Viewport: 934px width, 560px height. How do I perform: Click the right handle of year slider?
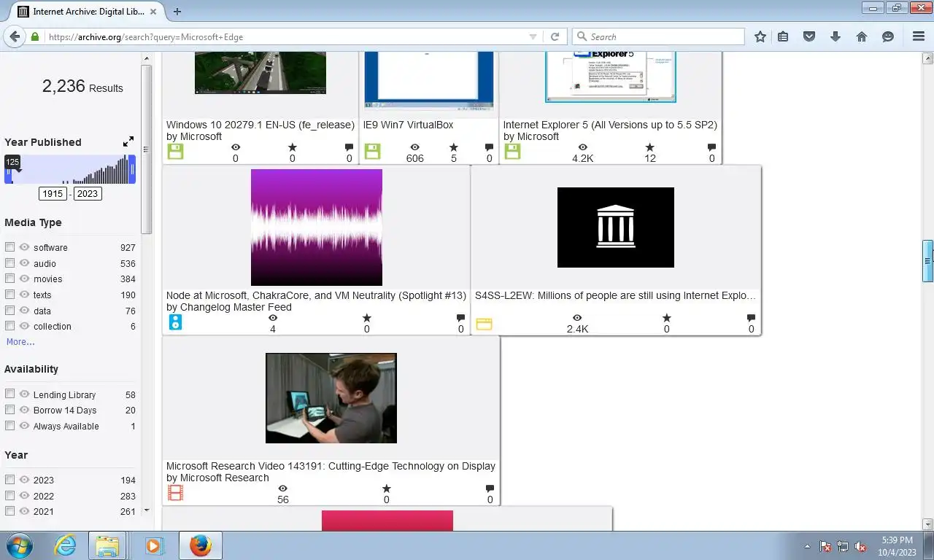[x=132, y=170]
